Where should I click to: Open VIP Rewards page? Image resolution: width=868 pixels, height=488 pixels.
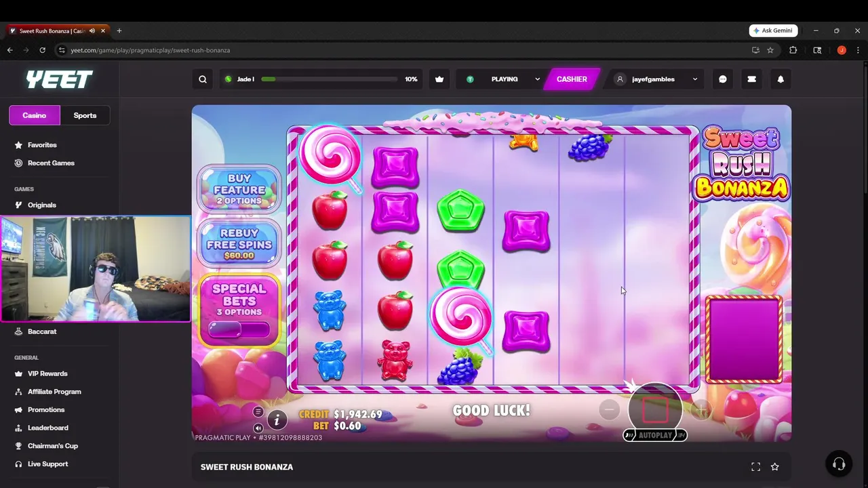(47, 373)
